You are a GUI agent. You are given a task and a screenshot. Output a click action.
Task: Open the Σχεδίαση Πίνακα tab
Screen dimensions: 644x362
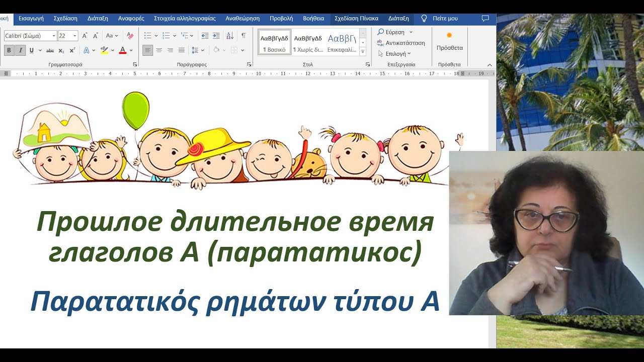pyautogui.click(x=356, y=19)
